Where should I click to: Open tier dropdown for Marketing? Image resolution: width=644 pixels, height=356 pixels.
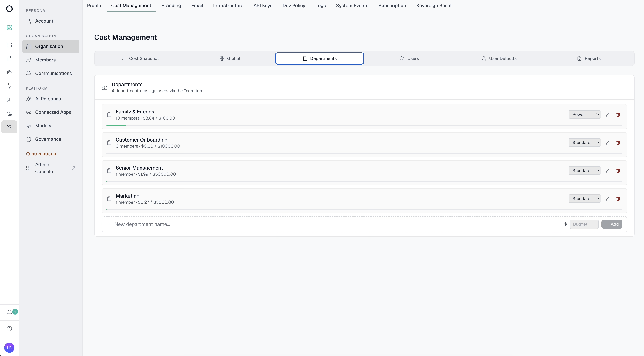tap(585, 199)
